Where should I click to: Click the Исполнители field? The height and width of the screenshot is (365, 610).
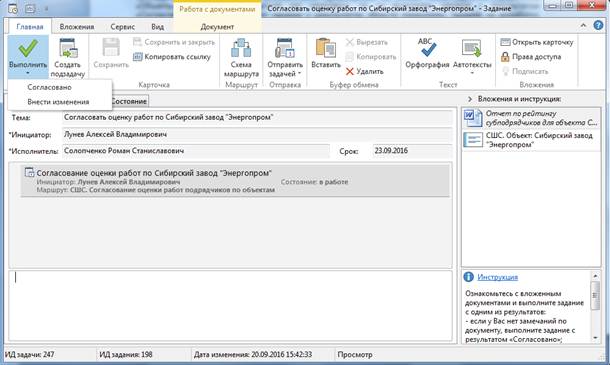(196, 151)
